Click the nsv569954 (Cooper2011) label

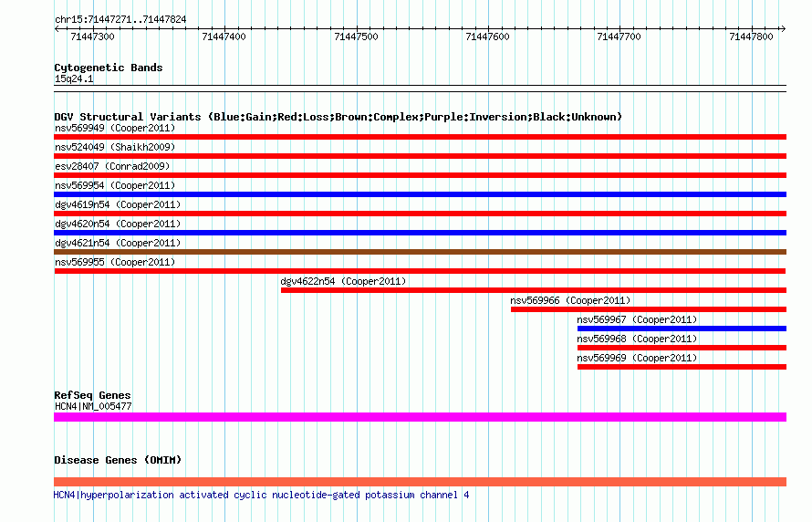click(115, 185)
